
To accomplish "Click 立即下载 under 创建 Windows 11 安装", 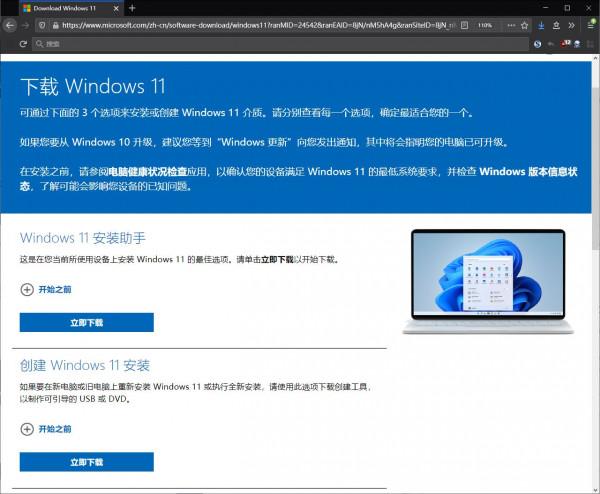I will coord(87,462).
